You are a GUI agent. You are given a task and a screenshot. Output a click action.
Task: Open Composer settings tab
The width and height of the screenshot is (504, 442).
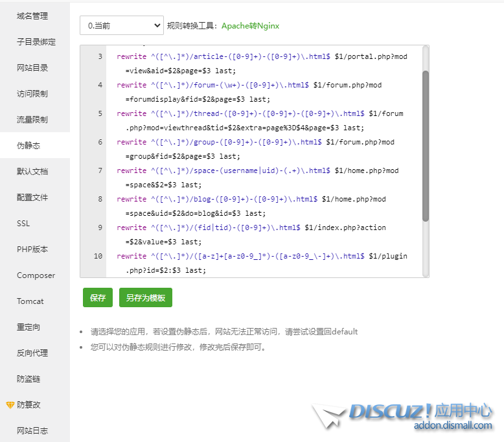36,275
